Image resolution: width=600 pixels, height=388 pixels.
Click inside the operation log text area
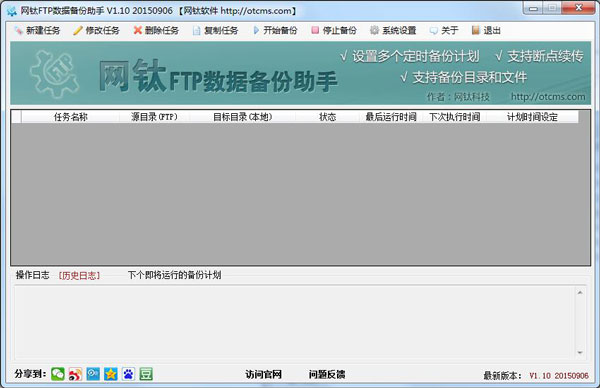pos(295,322)
